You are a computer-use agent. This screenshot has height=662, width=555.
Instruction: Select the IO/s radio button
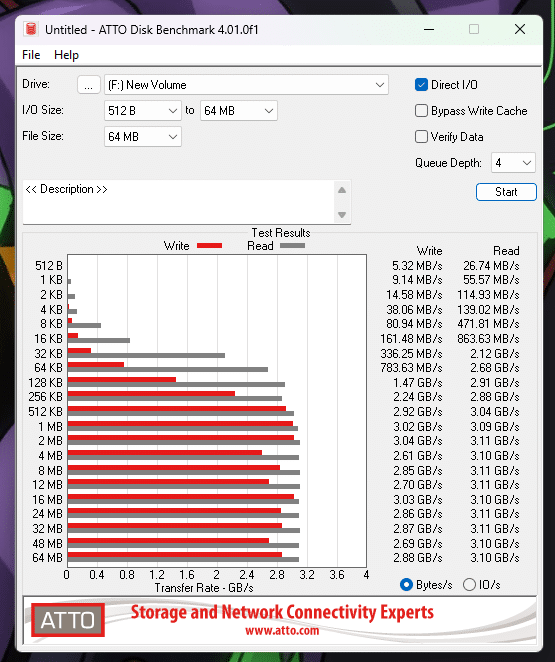pos(469,585)
